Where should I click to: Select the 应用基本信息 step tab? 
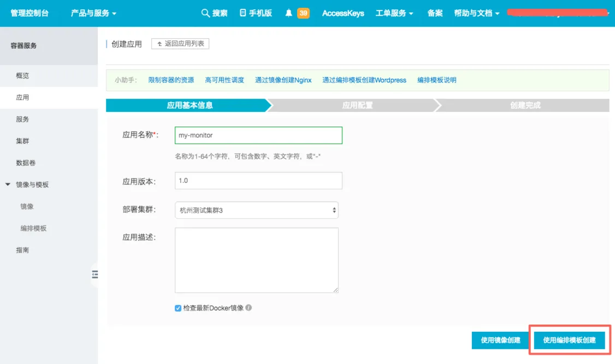pyautogui.click(x=189, y=105)
